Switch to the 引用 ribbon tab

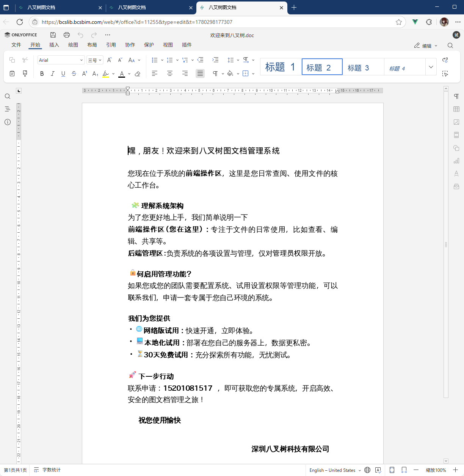tap(111, 45)
